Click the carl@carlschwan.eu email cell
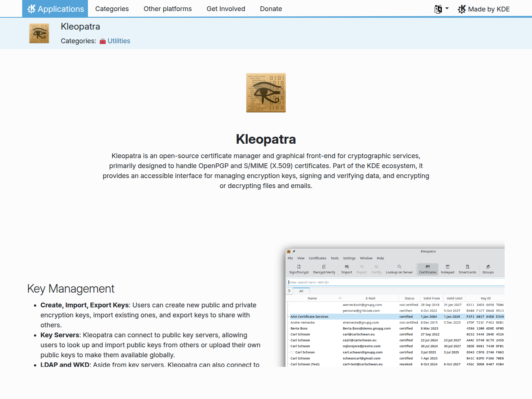The height and width of the screenshot is (399, 532). click(x=359, y=334)
